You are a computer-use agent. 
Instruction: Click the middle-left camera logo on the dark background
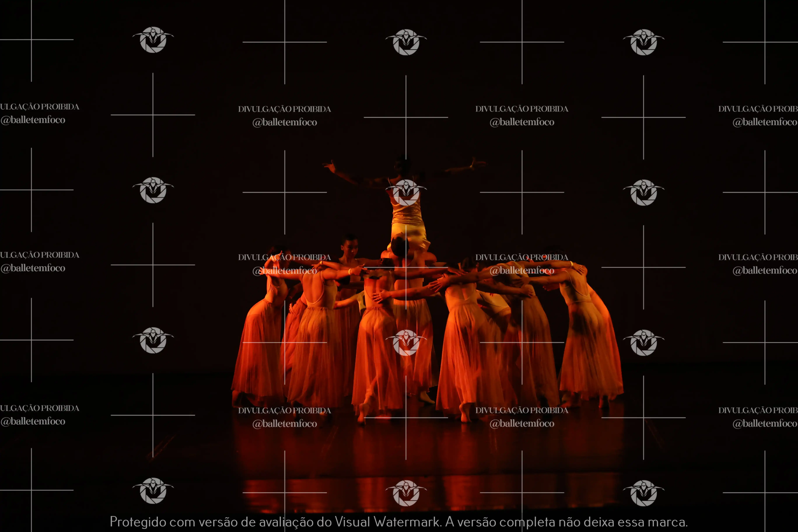[x=153, y=190]
